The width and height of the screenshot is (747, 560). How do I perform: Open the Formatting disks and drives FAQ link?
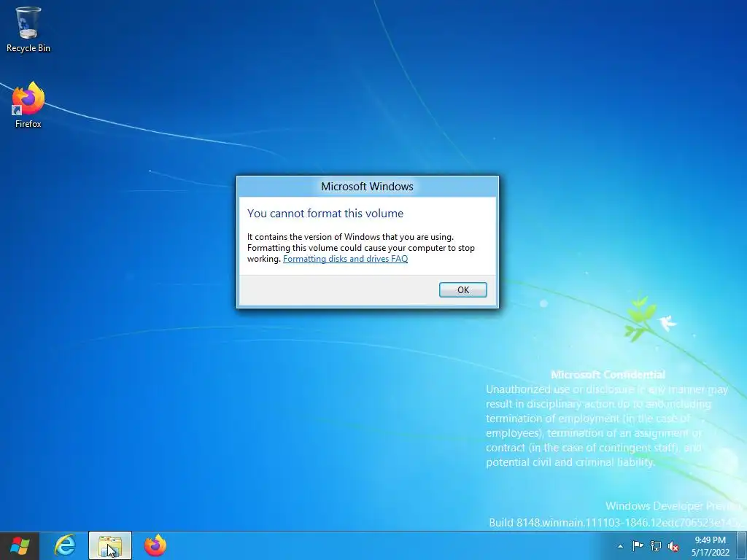coord(345,259)
